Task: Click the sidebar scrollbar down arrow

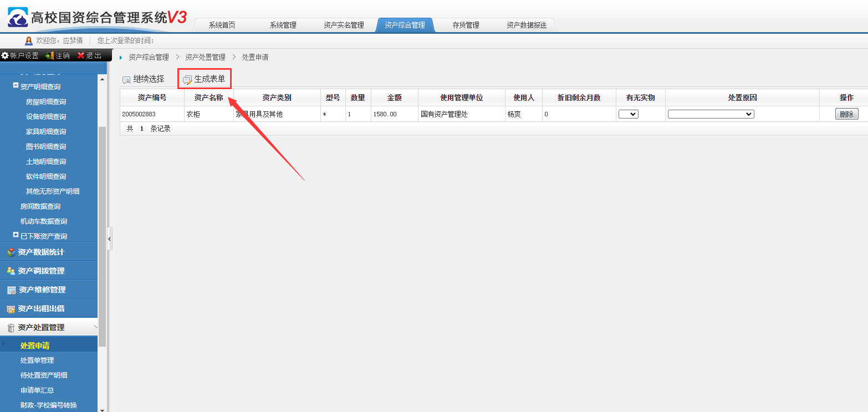Action: (101, 409)
